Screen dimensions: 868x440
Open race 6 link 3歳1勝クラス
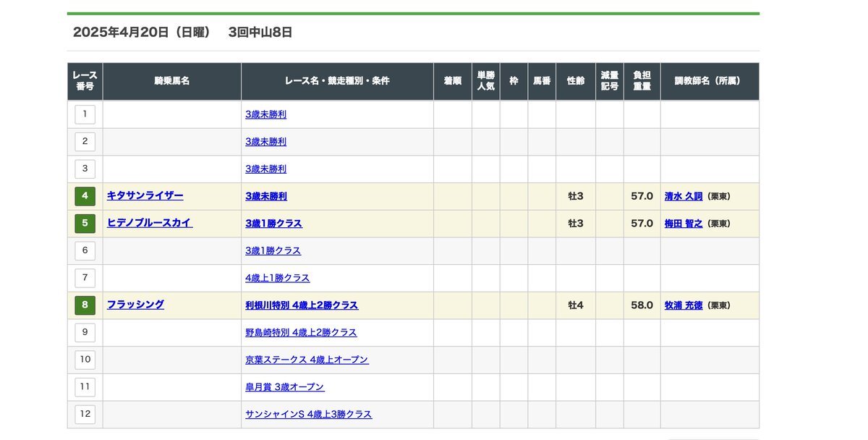tap(273, 250)
